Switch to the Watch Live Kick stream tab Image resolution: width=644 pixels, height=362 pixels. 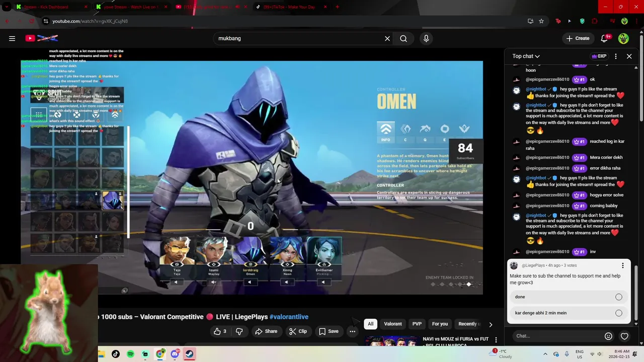coord(131,7)
